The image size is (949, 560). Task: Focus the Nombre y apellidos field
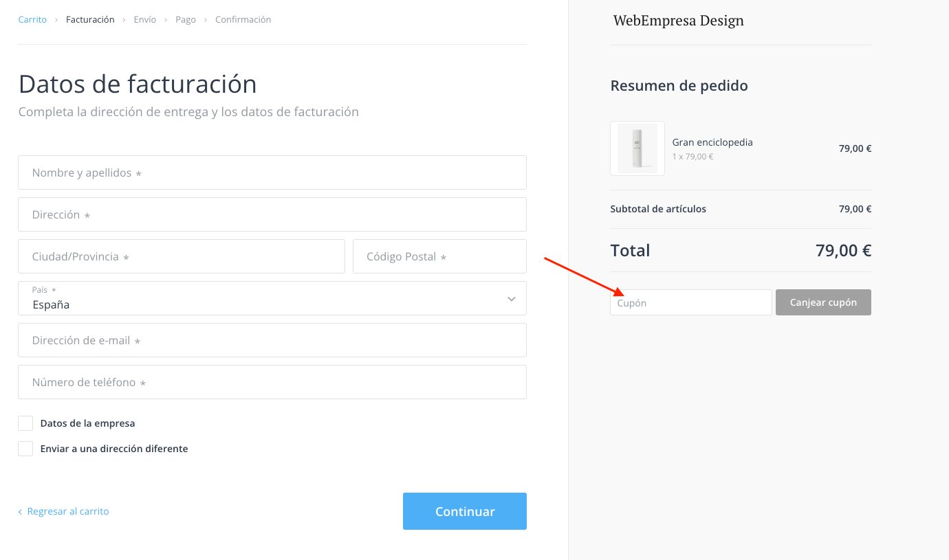[272, 172]
